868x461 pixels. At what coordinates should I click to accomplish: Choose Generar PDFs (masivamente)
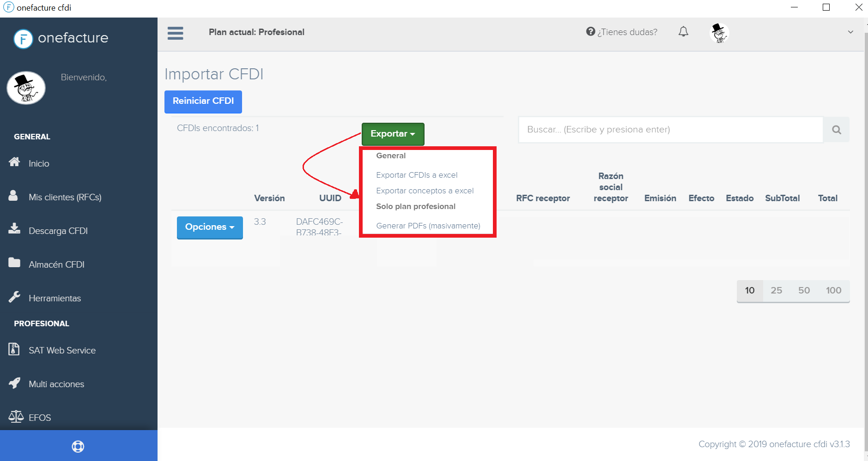click(x=428, y=226)
